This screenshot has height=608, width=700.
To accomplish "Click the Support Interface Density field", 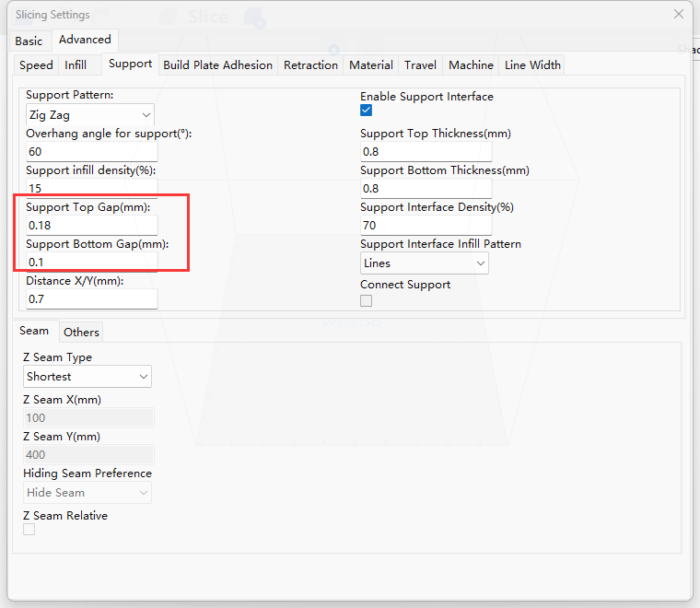I will (426, 226).
